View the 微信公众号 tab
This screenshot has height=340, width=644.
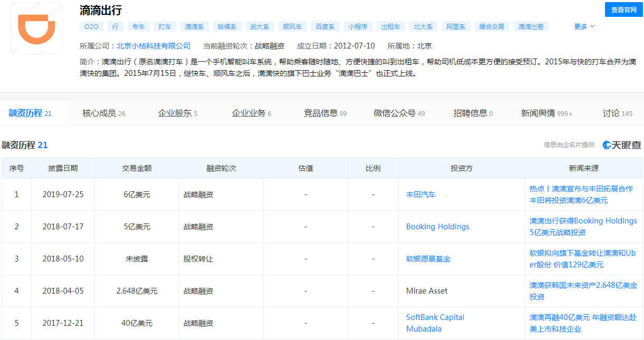(x=399, y=113)
